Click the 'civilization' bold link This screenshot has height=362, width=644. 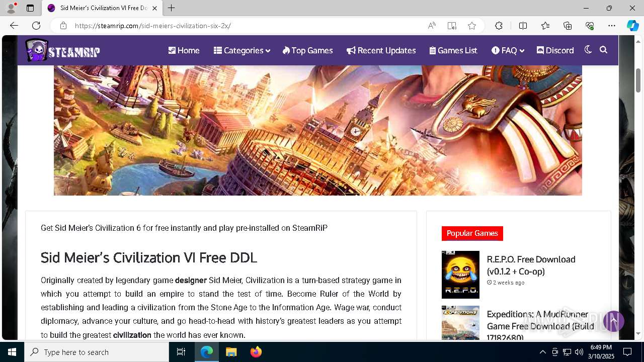click(x=132, y=335)
